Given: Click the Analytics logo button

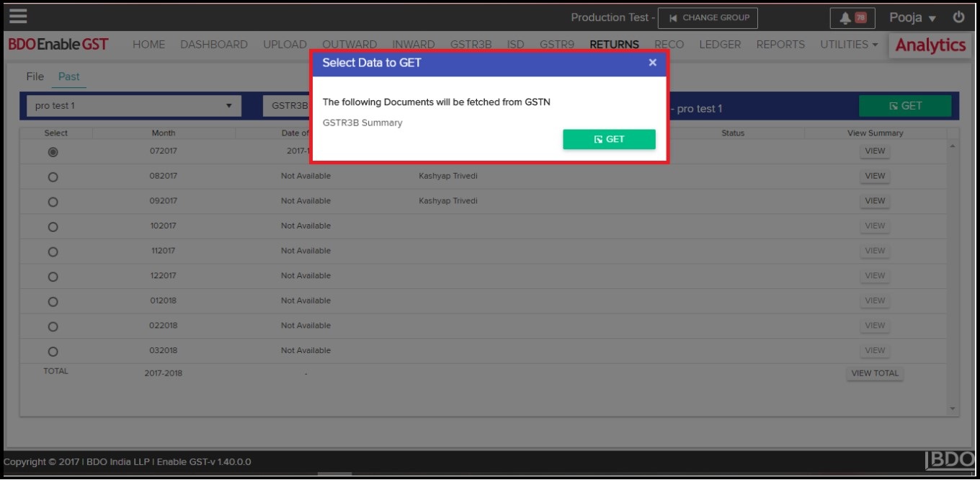Looking at the screenshot, I should pyautogui.click(x=930, y=45).
